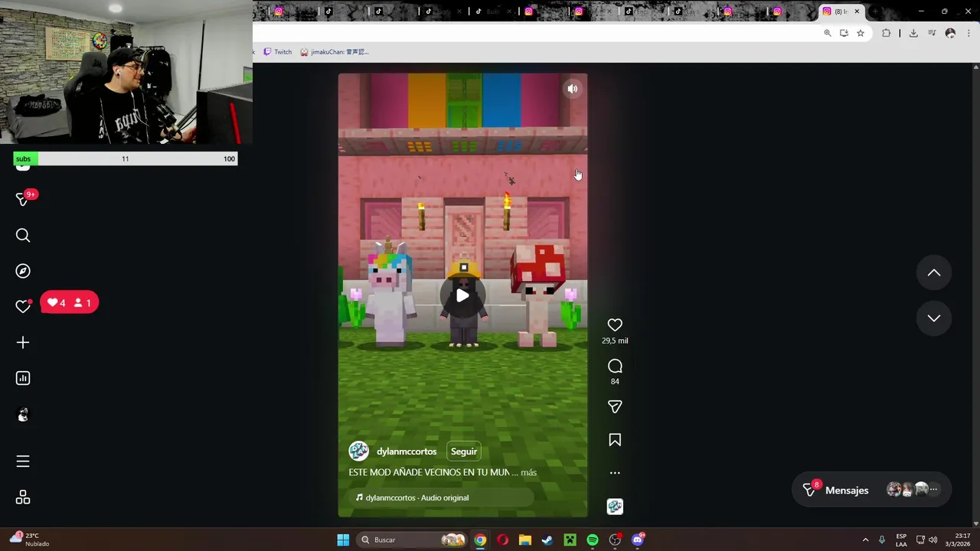Click the Create plus icon

23,343
